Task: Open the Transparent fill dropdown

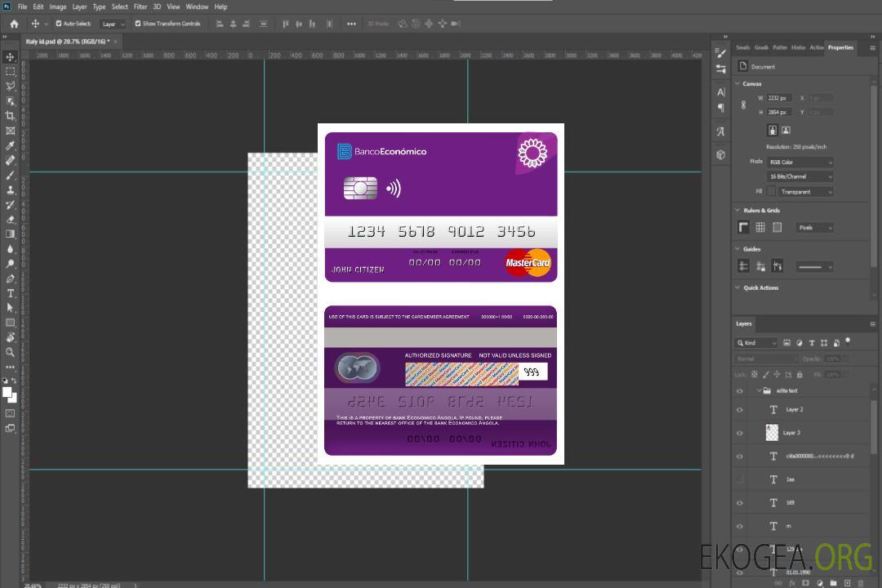Action: pyautogui.click(x=805, y=192)
